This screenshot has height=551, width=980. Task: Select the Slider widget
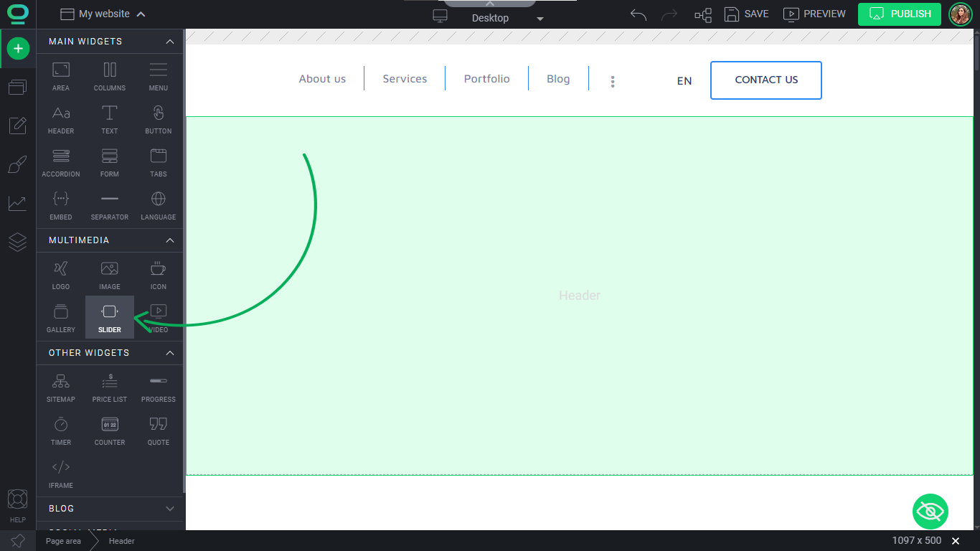[x=110, y=318]
